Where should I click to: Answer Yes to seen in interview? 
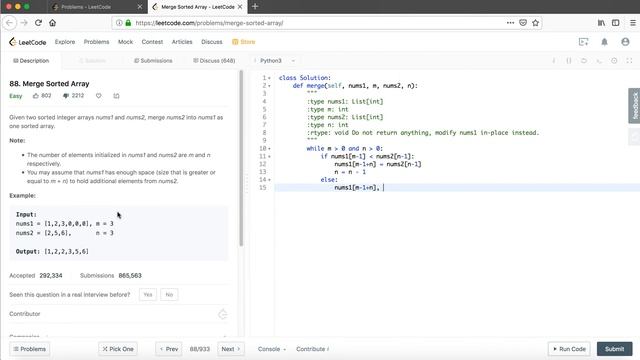click(148, 294)
